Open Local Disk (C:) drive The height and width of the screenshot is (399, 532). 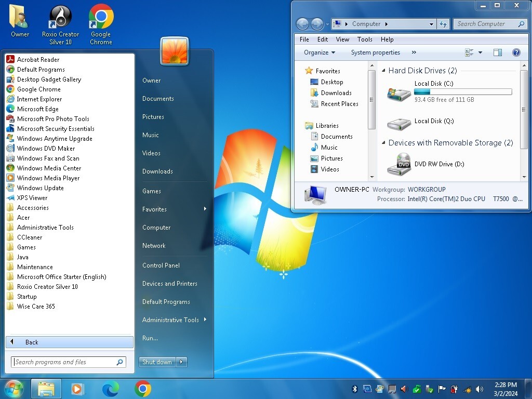coord(450,91)
